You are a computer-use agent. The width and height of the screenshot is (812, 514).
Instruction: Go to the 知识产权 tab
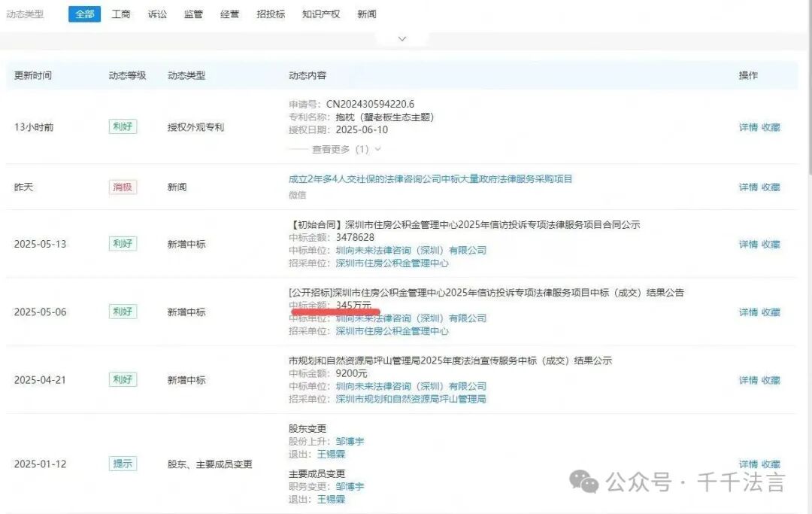tap(321, 14)
